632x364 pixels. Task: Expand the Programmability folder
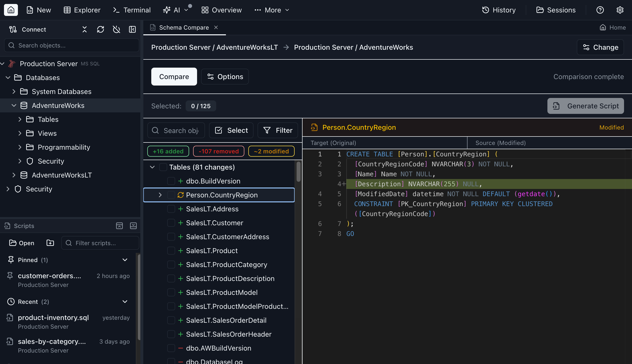20,147
